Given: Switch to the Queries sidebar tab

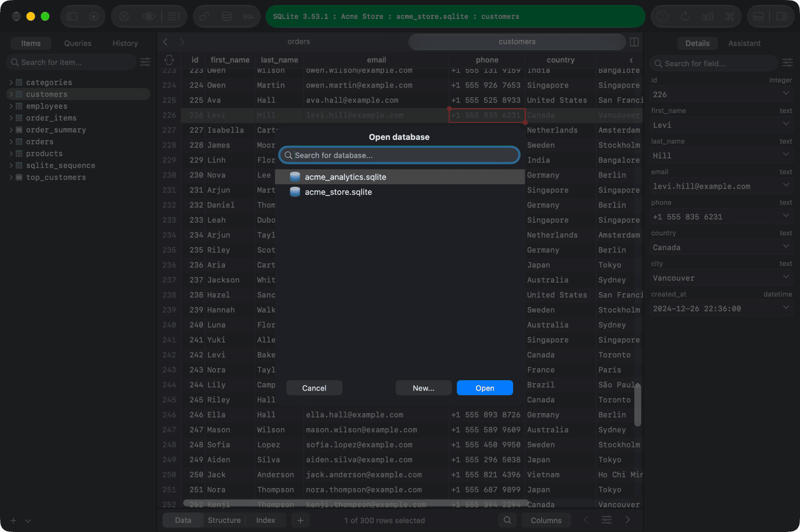Looking at the screenshot, I should click(77, 43).
